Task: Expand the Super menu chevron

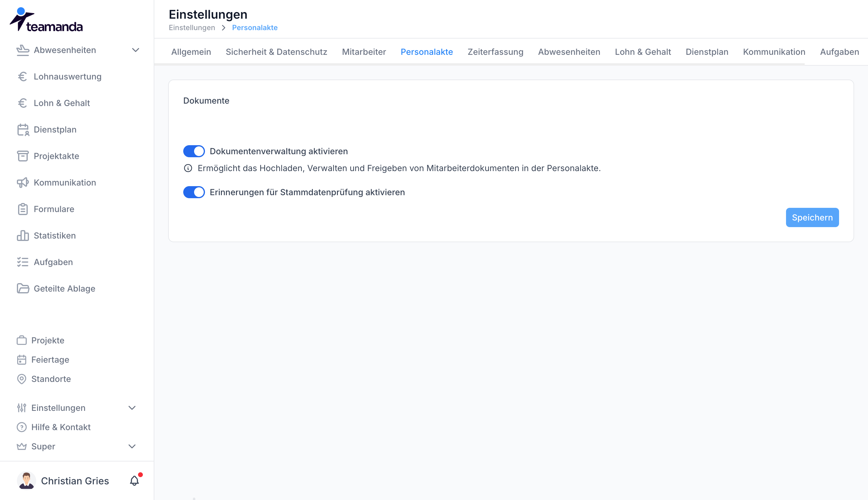Action: (x=132, y=446)
